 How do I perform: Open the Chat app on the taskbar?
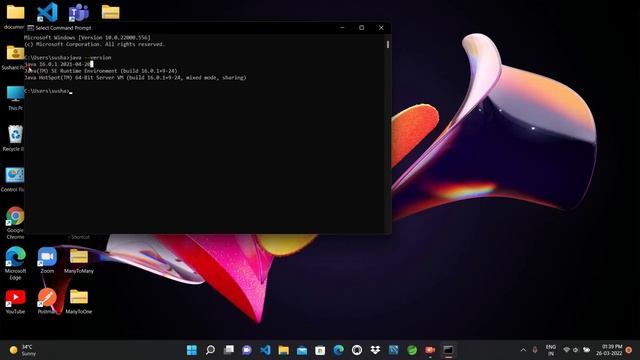pyautogui.click(x=247, y=350)
